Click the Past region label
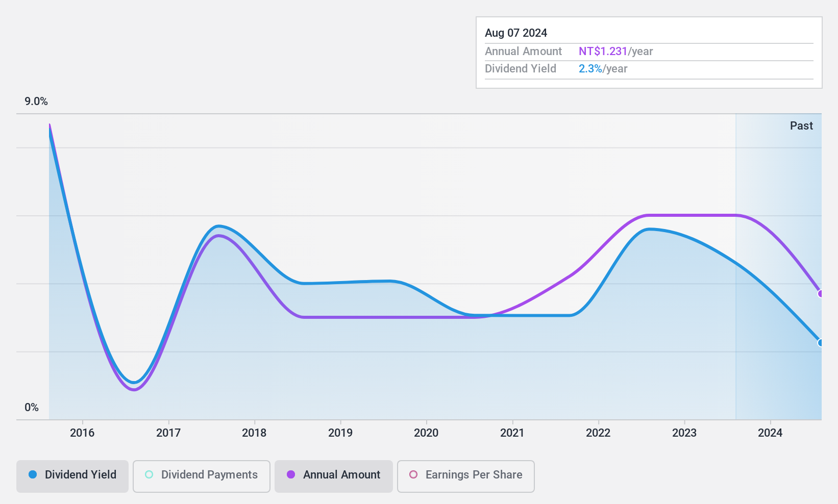This screenshot has width=838, height=504. tap(801, 126)
